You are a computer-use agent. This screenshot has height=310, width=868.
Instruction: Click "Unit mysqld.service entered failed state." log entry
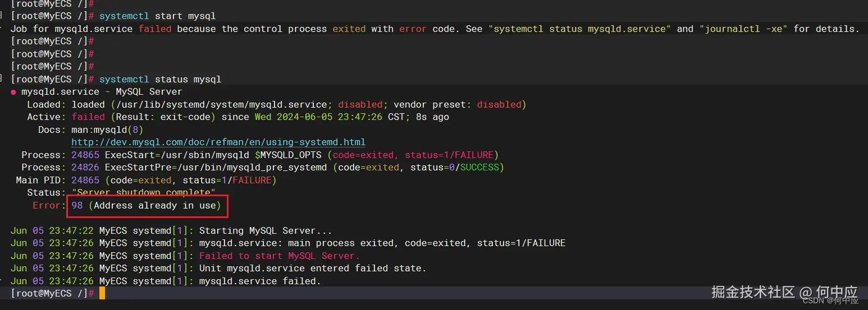[313, 268]
